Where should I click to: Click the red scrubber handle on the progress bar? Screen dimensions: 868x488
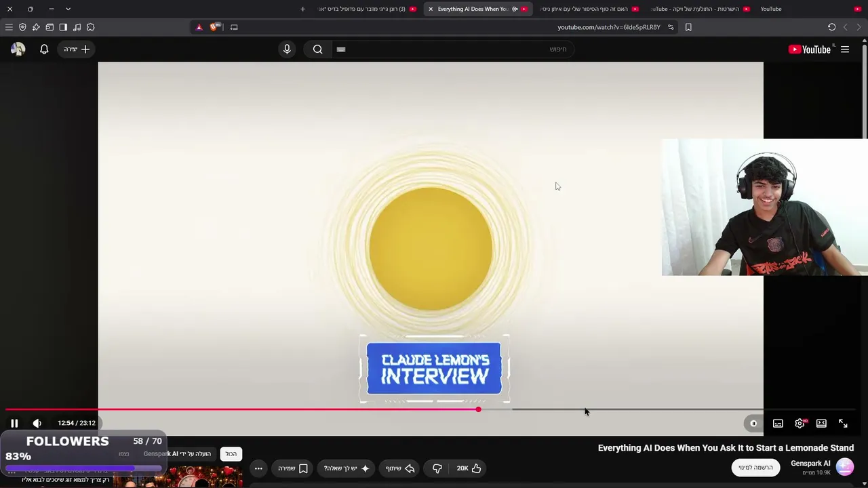point(478,409)
